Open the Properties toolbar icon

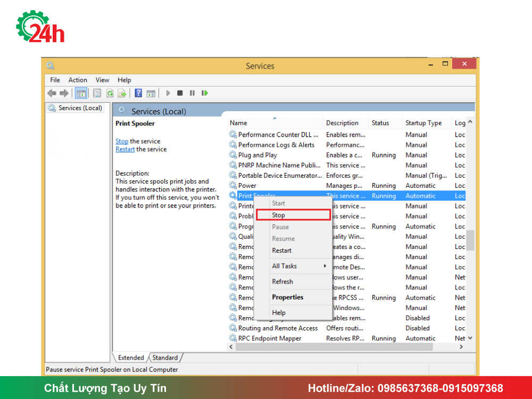point(97,93)
